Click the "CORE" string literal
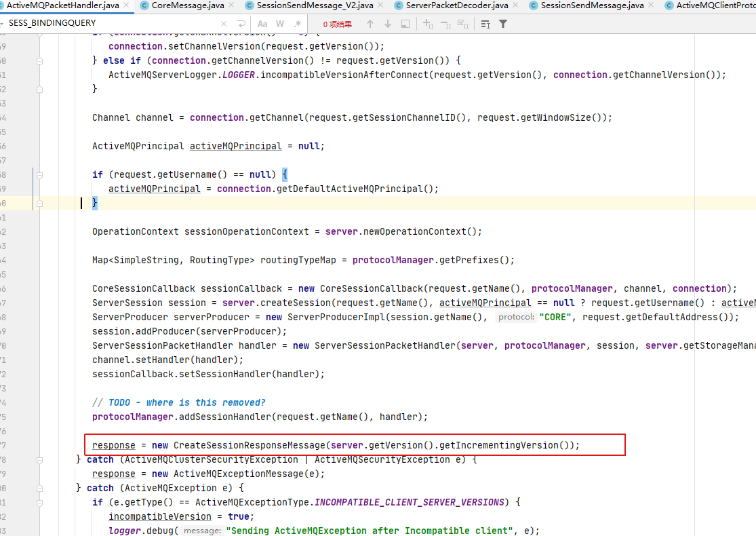This screenshot has height=536, width=756. (x=555, y=317)
